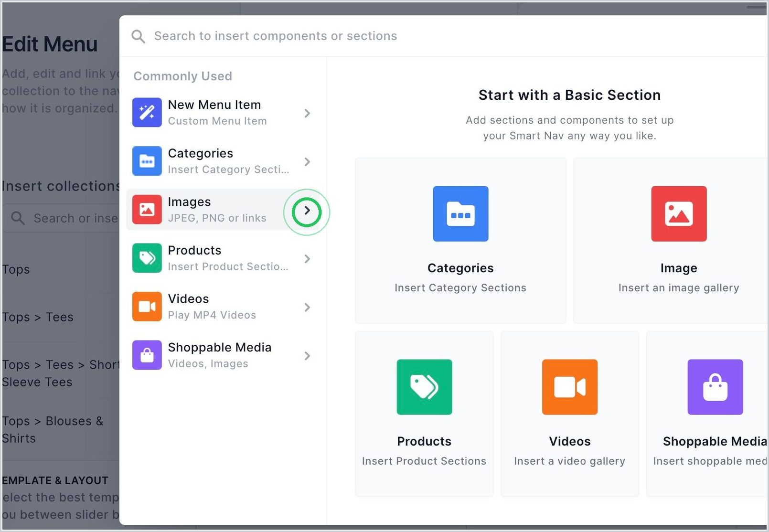Open the New Menu Item entry
769x532 pixels.
tap(223, 113)
